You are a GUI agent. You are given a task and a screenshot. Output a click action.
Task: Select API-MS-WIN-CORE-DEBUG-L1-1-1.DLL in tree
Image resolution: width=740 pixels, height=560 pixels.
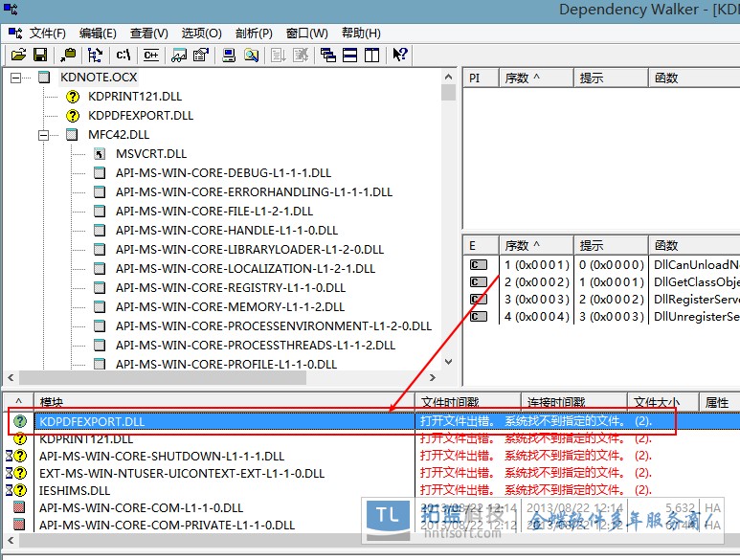[x=223, y=173]
